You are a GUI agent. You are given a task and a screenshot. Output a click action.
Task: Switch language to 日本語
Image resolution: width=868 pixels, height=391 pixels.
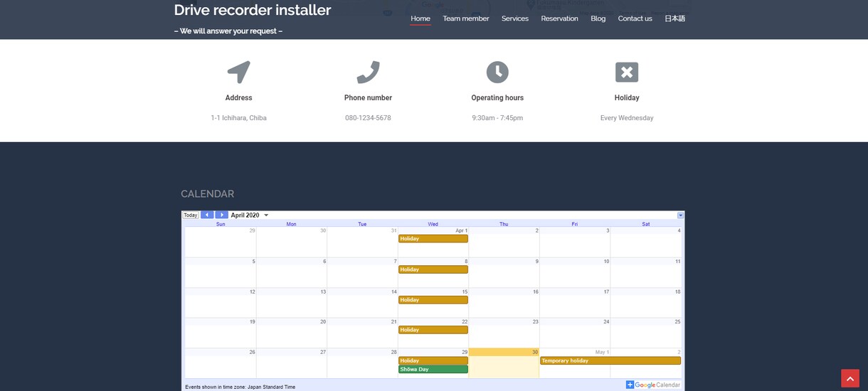pyautogui.click(x=674, y=18)
